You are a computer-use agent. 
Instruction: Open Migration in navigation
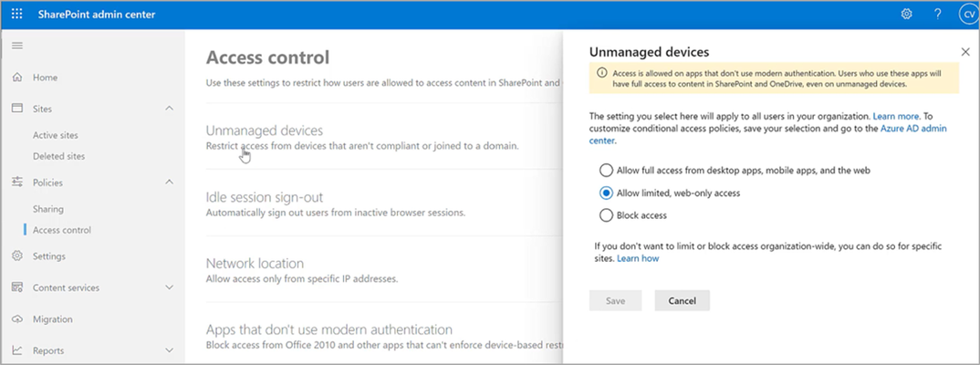point(53,319)
